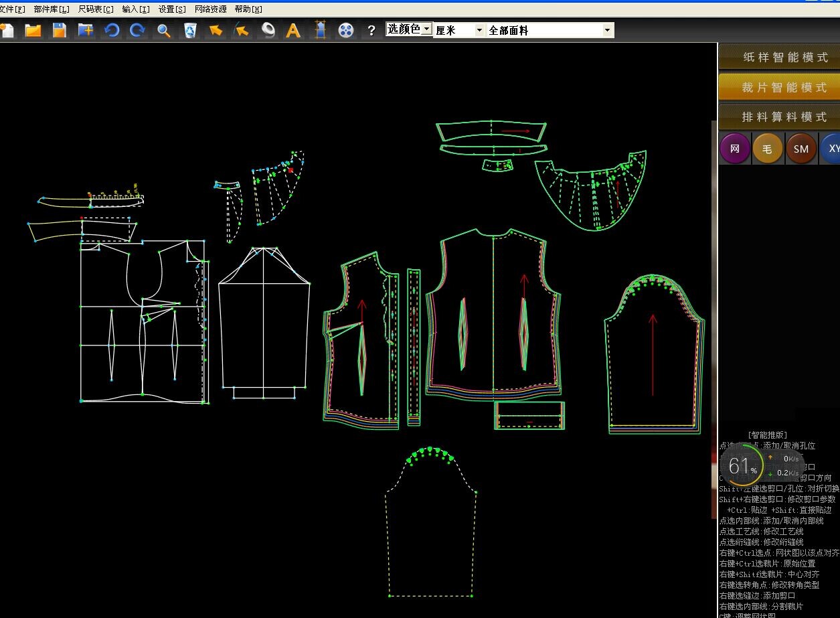Select the magnifier zoom tool
Screen dimensions: 840x618
[x=163, y=30]
